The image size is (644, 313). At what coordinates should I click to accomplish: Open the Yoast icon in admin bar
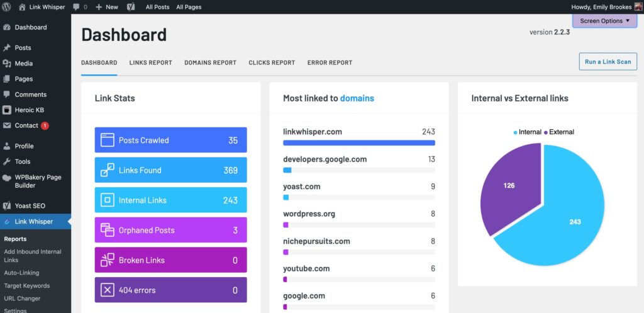[x=131, y=7]
